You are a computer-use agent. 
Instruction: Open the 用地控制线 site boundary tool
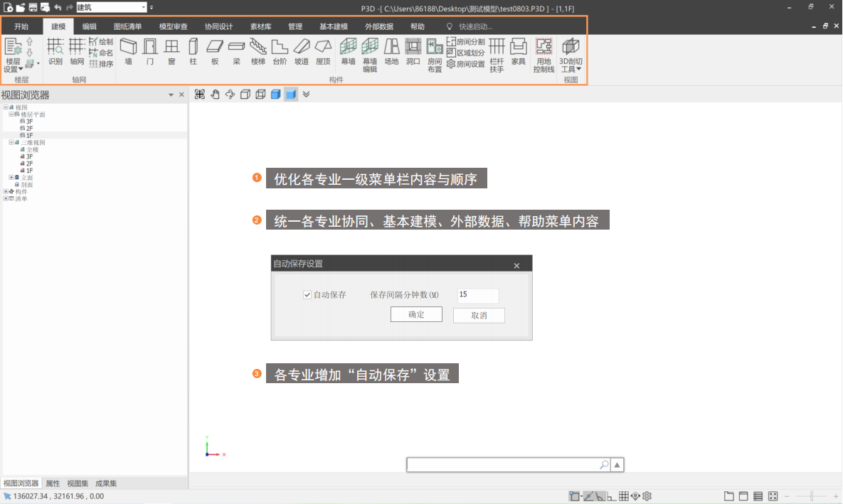544,55
